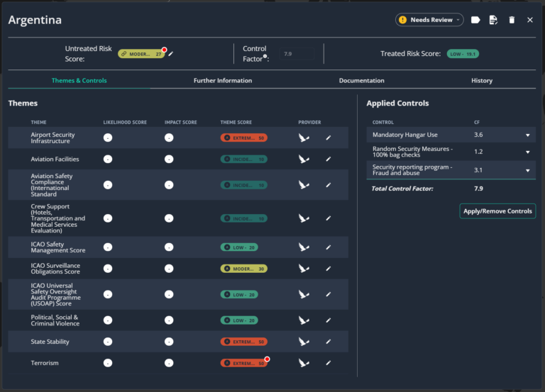The image size is (545, 392).
Task: Click the Moderate 30 score for ICAO Surveillance
Action: tap(244, 269)
